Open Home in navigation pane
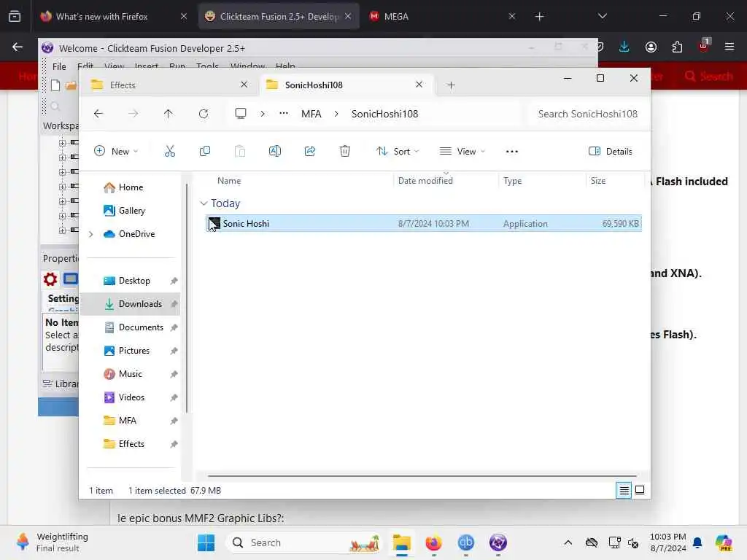 point(131,187)
